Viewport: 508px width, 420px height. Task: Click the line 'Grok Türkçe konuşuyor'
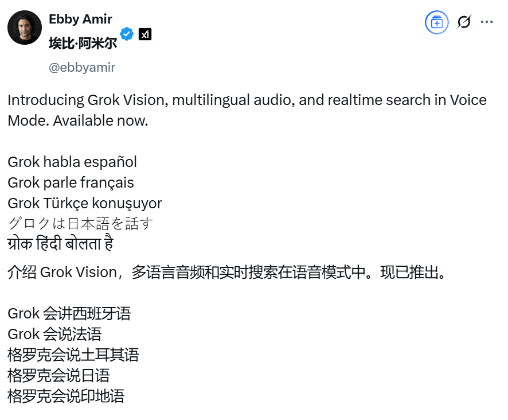coord(84,203)
